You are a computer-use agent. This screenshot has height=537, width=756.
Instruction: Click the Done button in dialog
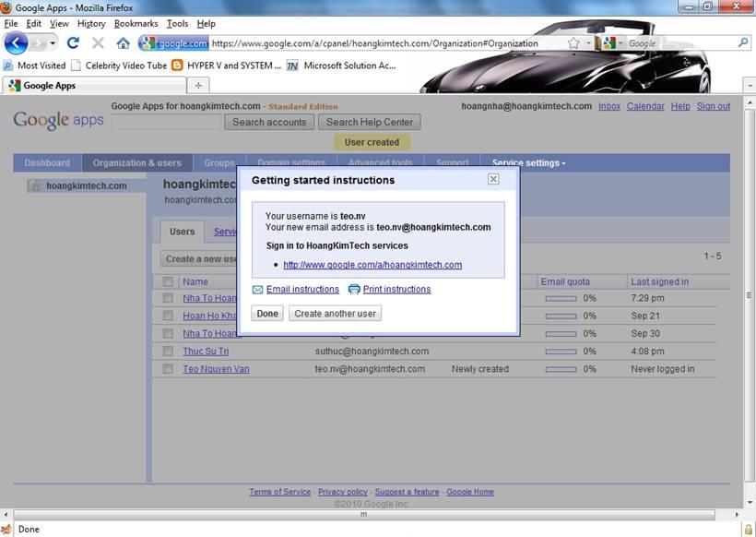coord(267,314)
